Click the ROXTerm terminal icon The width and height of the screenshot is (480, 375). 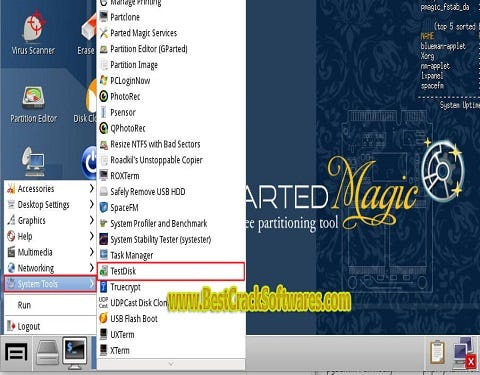pos(104,176)
